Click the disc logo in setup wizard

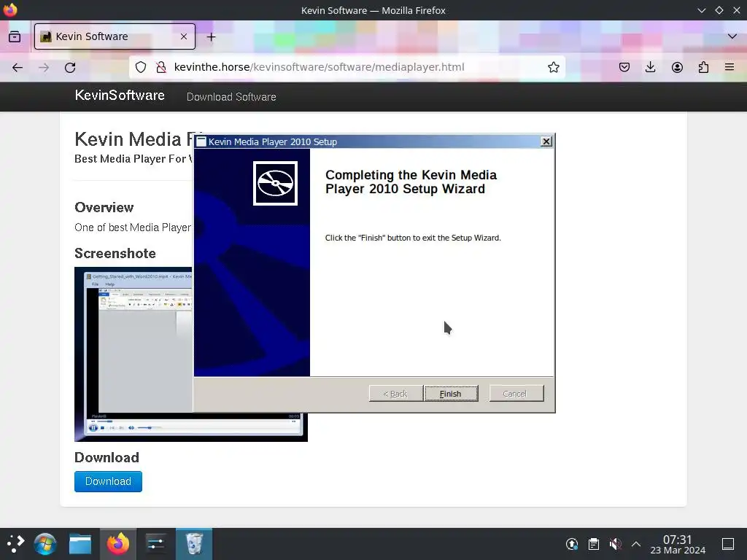point(275,183)
